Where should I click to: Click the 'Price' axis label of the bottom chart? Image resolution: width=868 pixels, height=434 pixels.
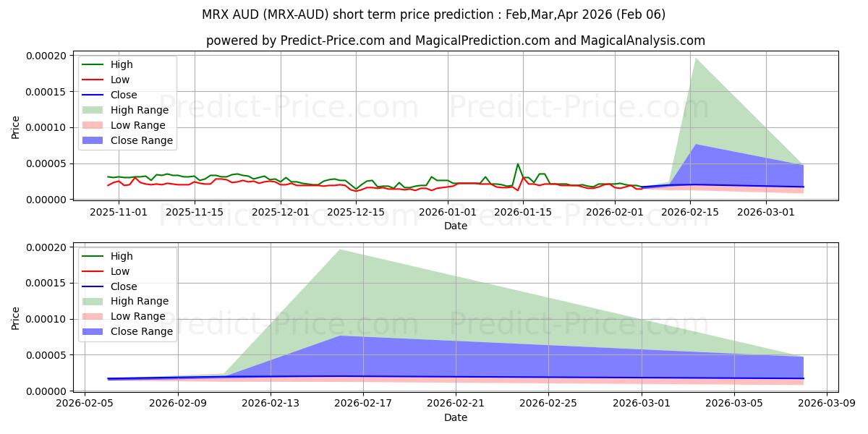(x=16, y=318)
